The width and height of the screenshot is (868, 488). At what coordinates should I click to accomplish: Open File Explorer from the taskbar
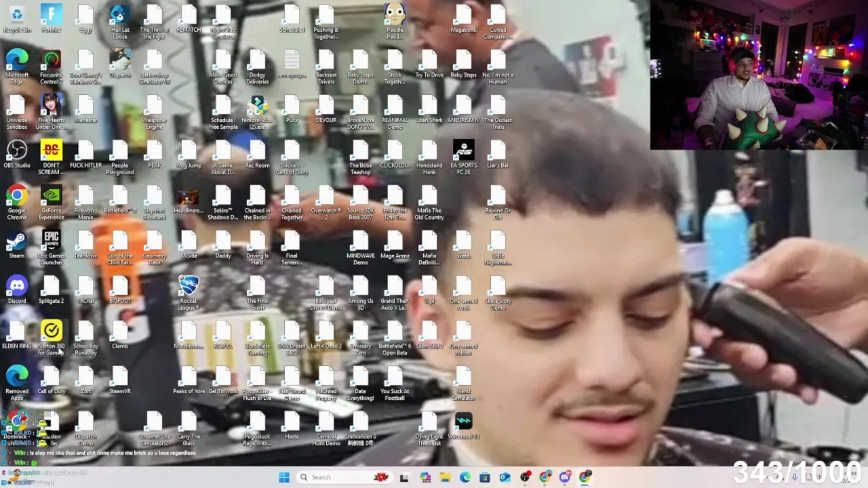coord(445,477)
